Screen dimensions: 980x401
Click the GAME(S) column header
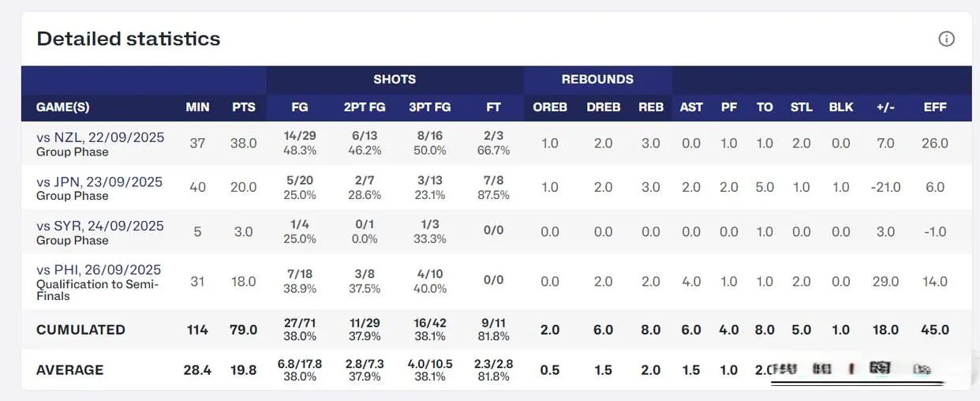pyautogui.click(x=62, y=107)
